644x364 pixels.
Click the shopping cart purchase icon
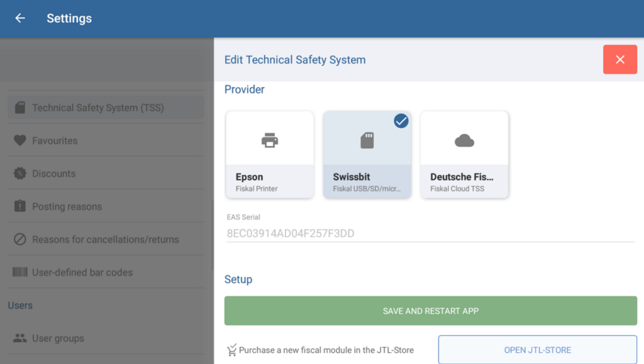(231, 350)
